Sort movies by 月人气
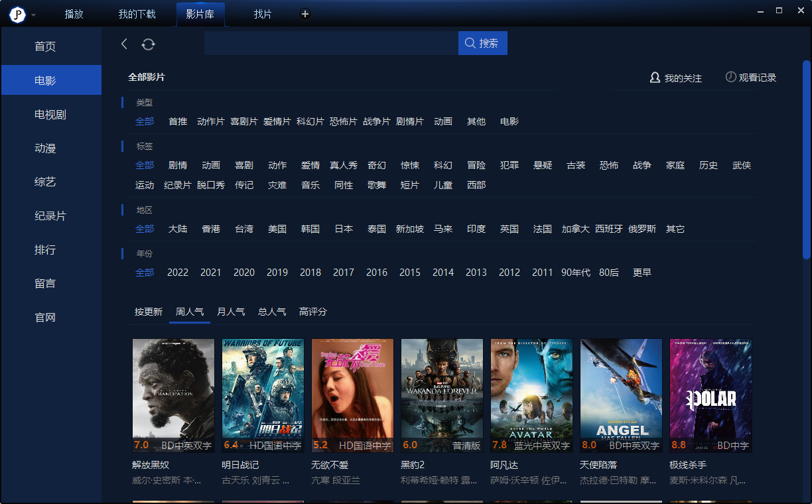This screenshot has width=812, height=504. pos(231,312)
